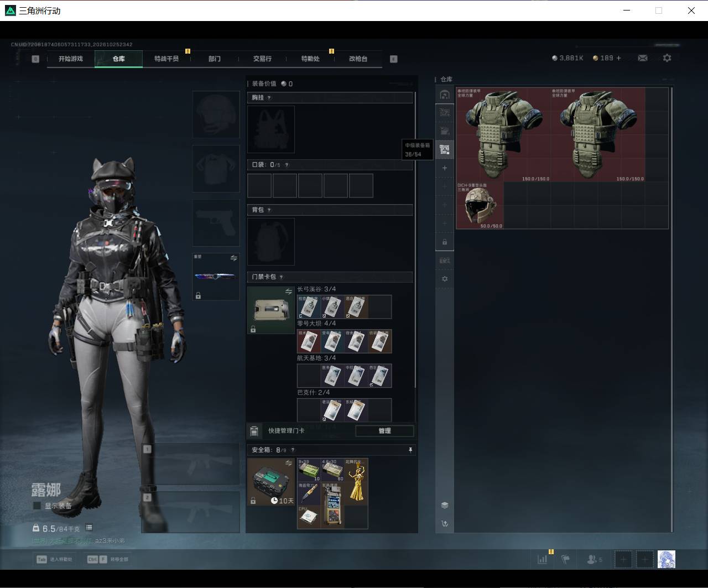Open the friends icon showing 5
The image size is (708, 588).
pyautogui.click(x=594, y=559)
